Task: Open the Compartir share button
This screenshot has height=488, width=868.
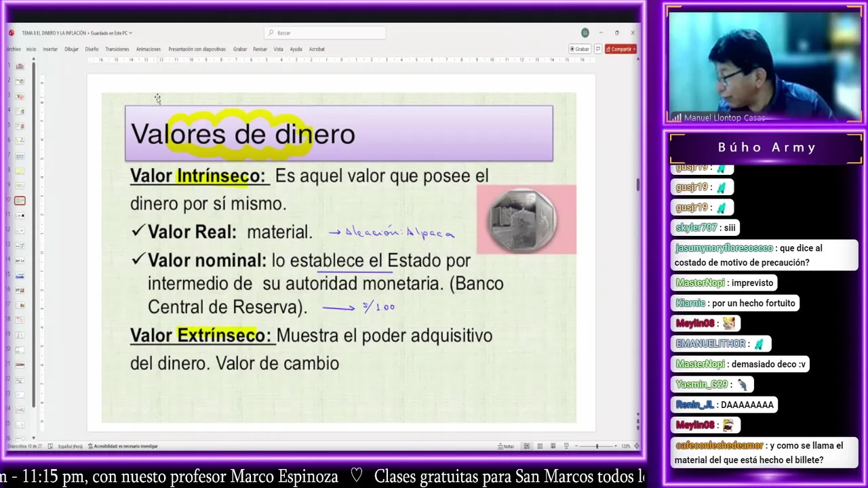Action: coord(620,49)
